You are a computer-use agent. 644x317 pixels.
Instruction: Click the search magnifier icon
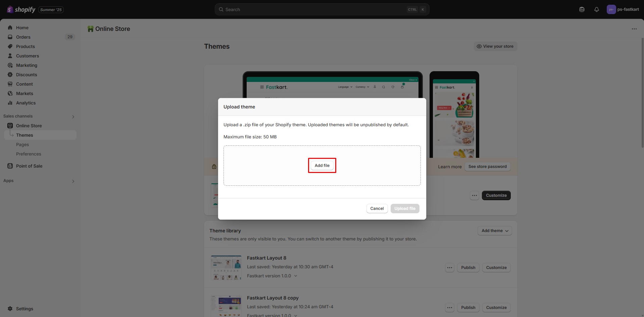[x=221, y=9]
